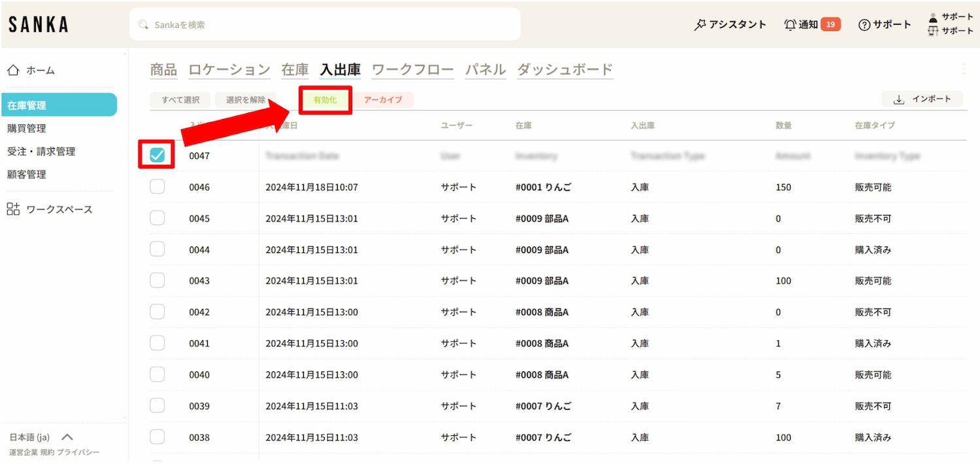Click the red notification count badge

click(830, 25)
